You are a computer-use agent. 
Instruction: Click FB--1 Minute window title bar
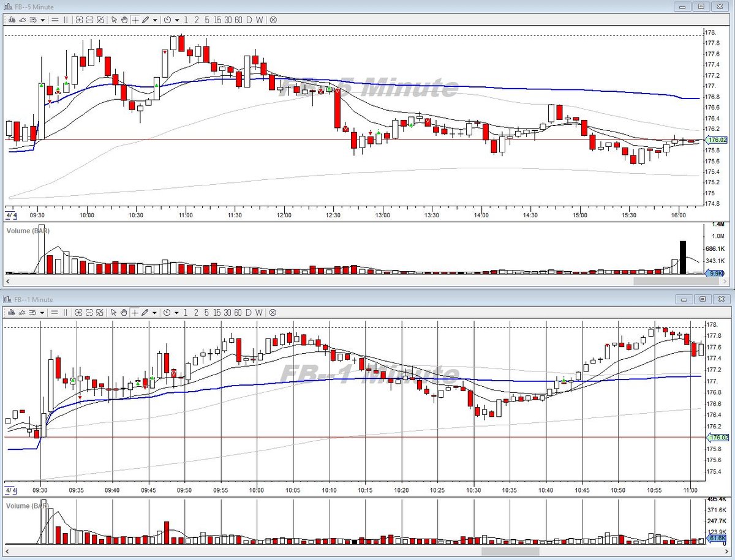(x=367, y=299)
